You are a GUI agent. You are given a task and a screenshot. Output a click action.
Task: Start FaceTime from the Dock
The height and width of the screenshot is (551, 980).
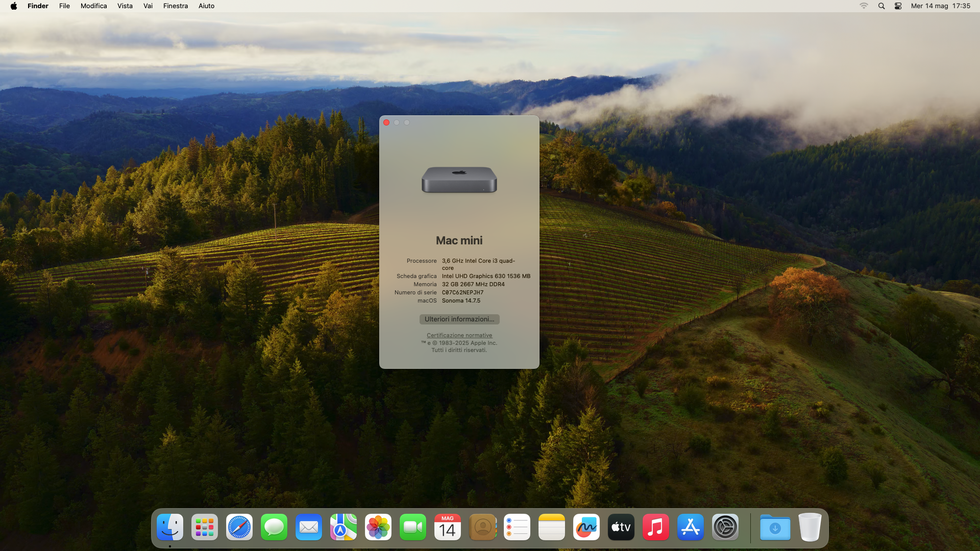click(413, 527)
